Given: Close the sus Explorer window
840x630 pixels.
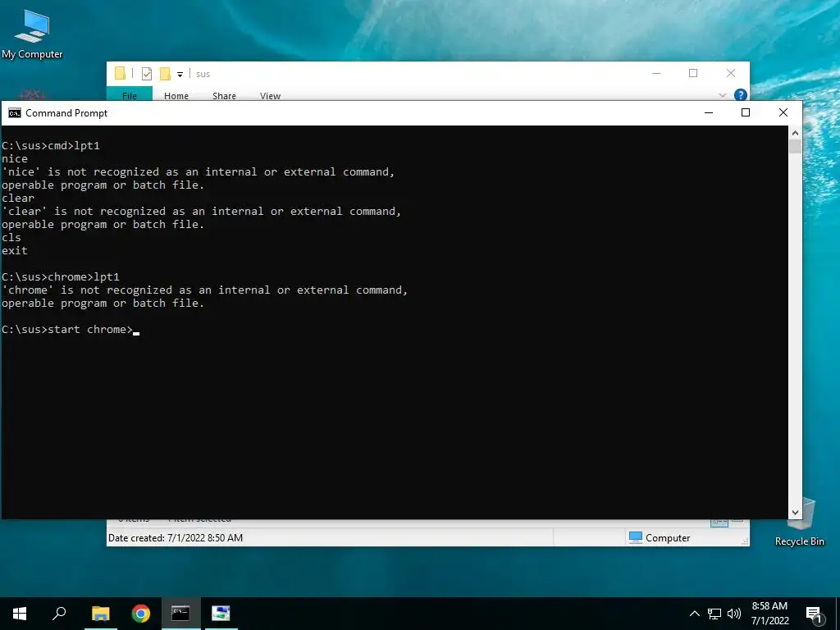Looking at the screenshot, I should click(731, 73).
